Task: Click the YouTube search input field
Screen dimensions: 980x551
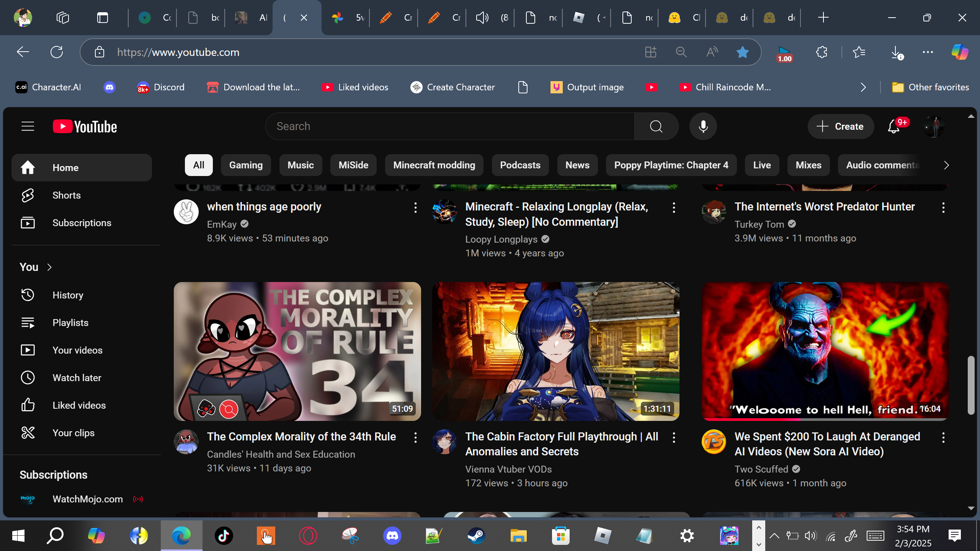Action: pos(450,126)
